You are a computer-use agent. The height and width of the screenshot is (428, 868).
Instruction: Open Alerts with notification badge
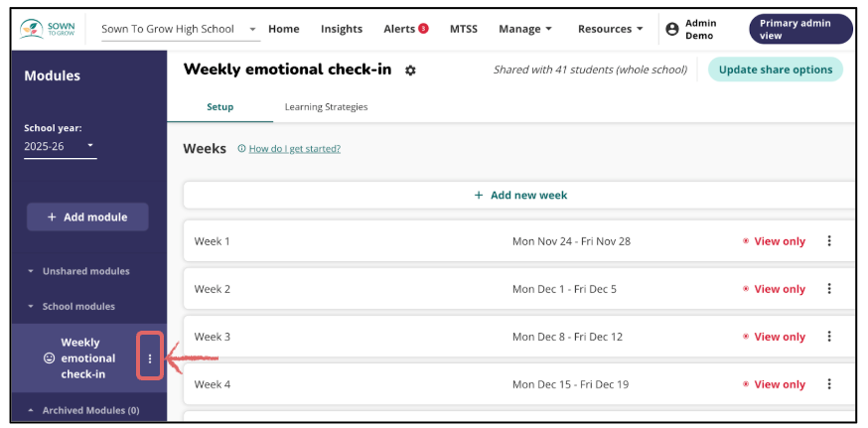[x=405, y=29]
